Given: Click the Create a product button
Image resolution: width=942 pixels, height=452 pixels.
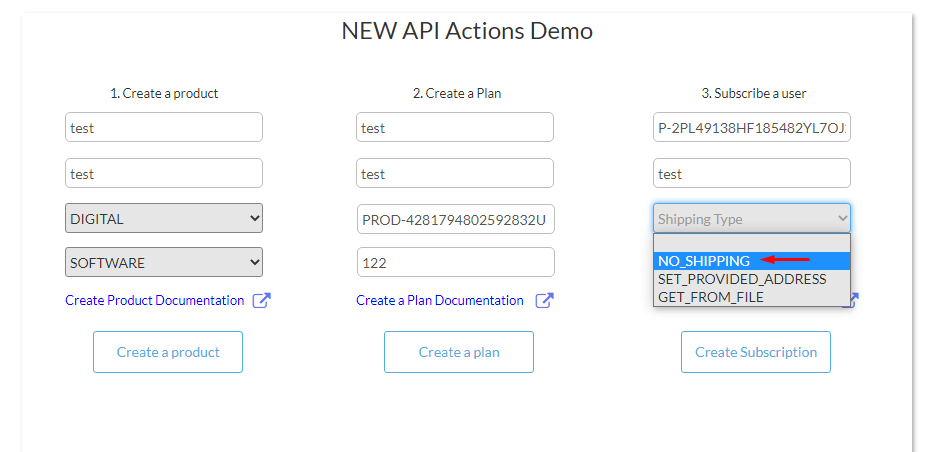Looking at the screenshot, I should pos(168,352).
